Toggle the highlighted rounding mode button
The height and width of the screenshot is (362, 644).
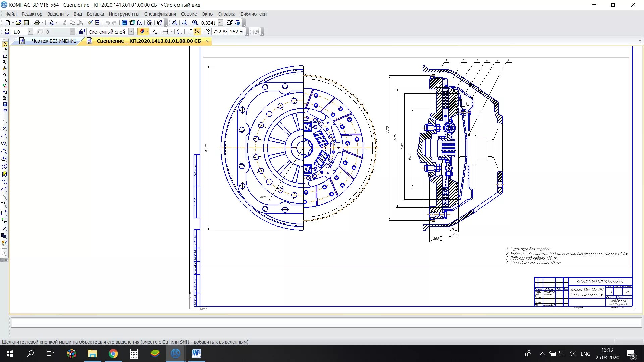click(x=197, y=32)
